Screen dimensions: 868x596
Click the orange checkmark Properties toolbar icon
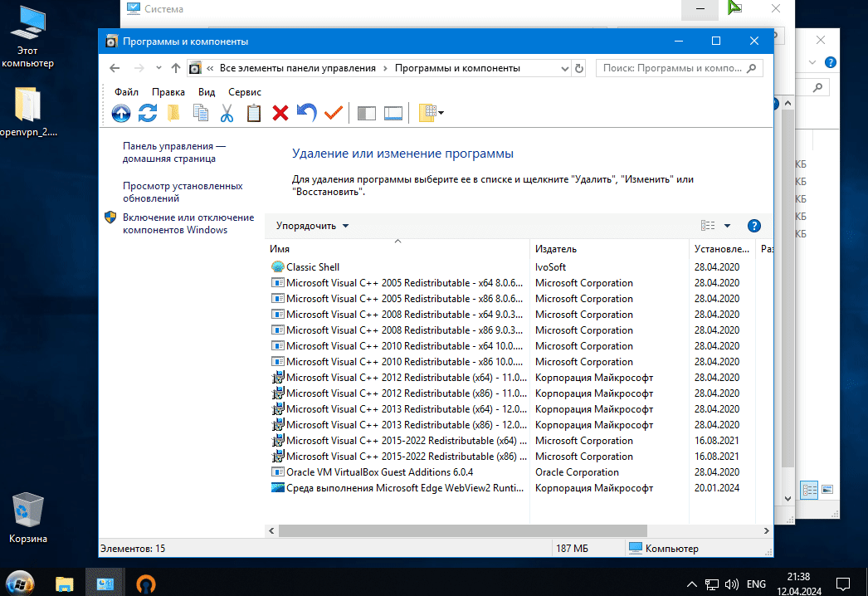334,113
